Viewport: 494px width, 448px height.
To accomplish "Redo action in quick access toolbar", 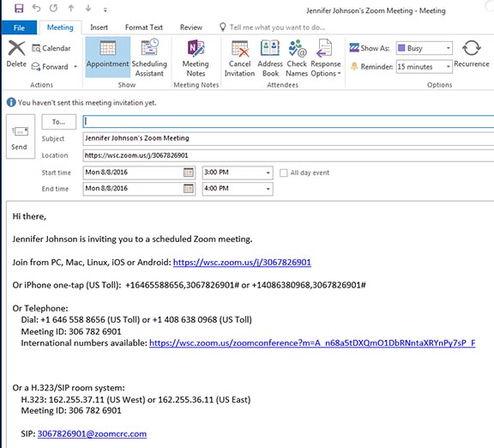I will pyautogui.click(x=53, y=9).
